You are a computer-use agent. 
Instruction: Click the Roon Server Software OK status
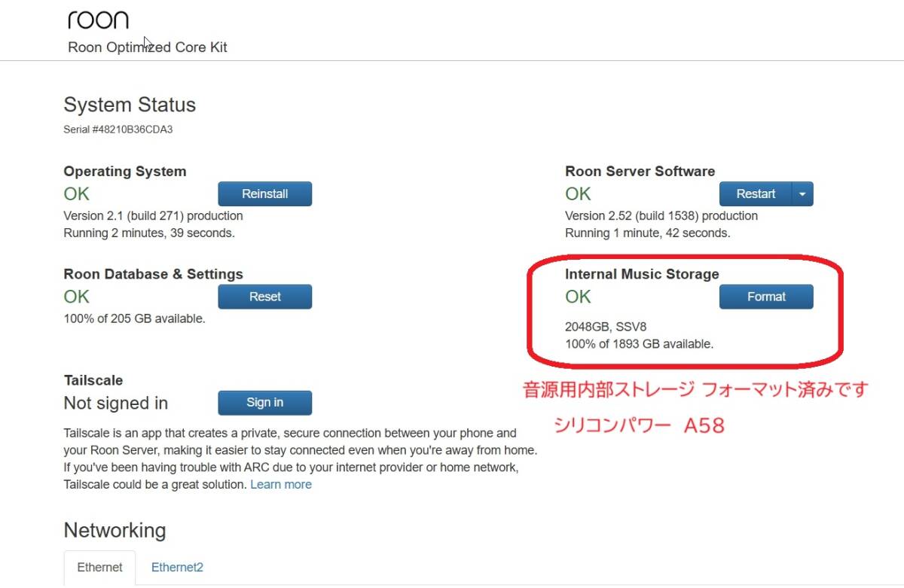click(578, 193)
